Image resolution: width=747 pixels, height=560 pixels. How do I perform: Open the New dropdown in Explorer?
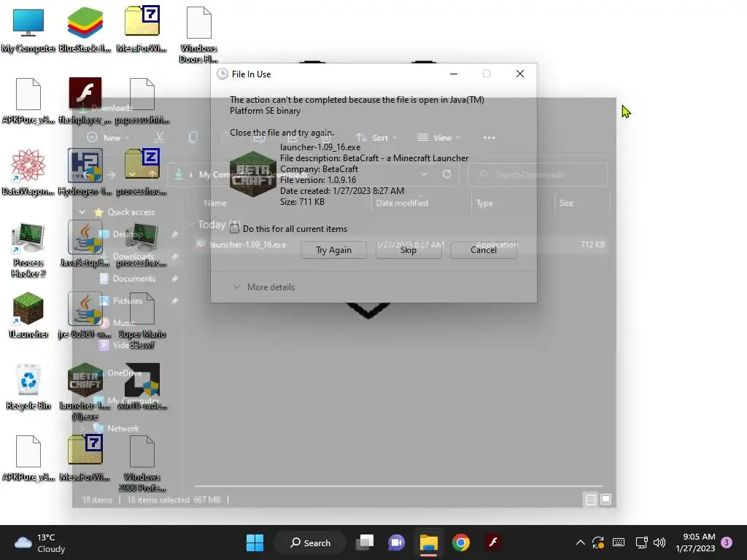click(x=108, y=138)
